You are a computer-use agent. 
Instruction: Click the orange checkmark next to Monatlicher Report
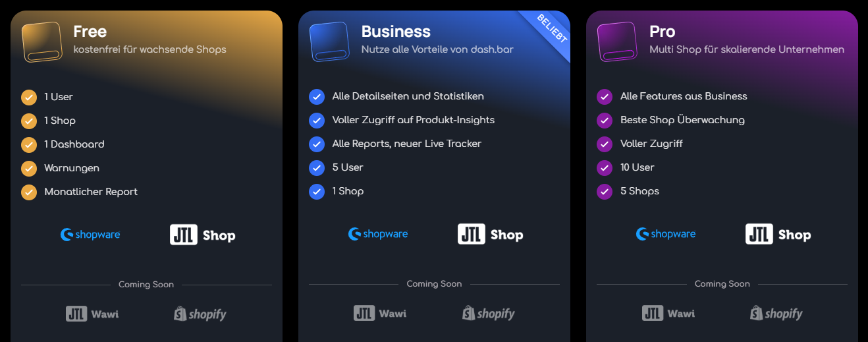29,192
